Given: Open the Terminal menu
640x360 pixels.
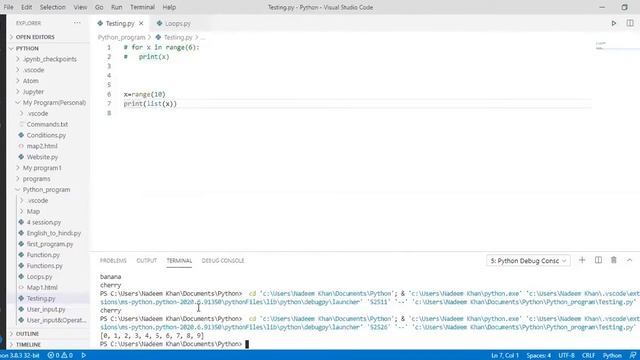Looking at the screenshot, I should (142, 7).
